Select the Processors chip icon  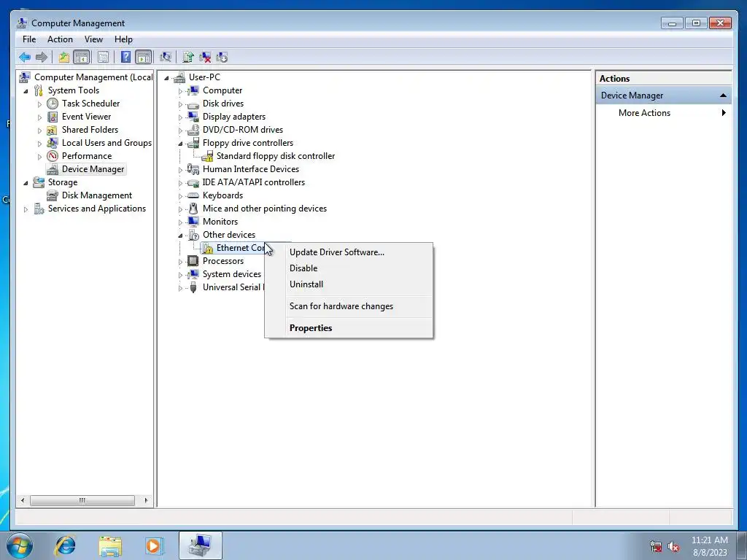(x=193, y=261)
